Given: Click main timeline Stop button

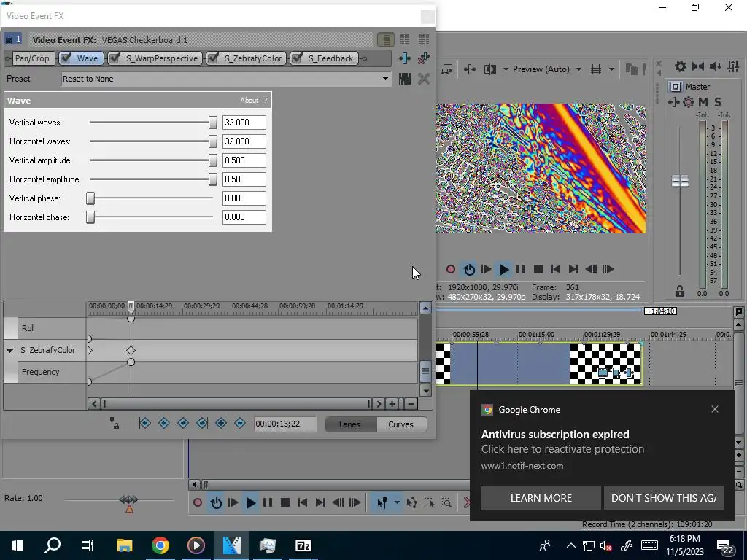Looking at the screenshot, I should click(285, 503).
